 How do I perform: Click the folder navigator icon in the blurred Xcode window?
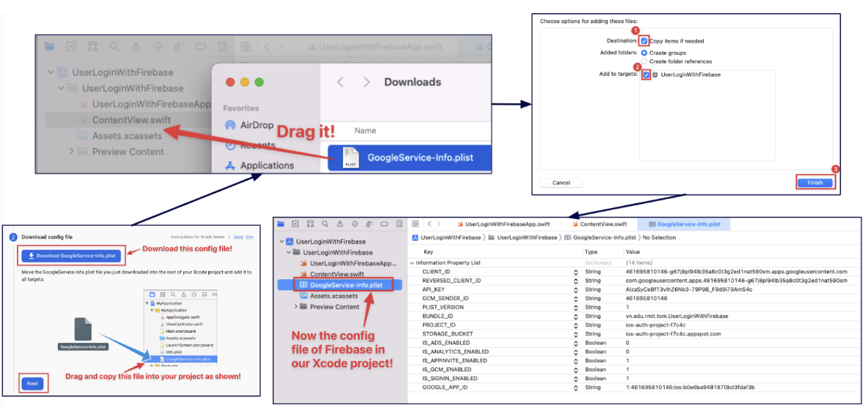[49, 46]
